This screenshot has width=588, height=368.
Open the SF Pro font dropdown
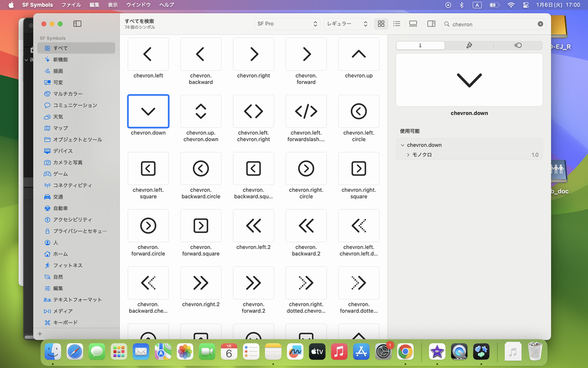[287, 24]
